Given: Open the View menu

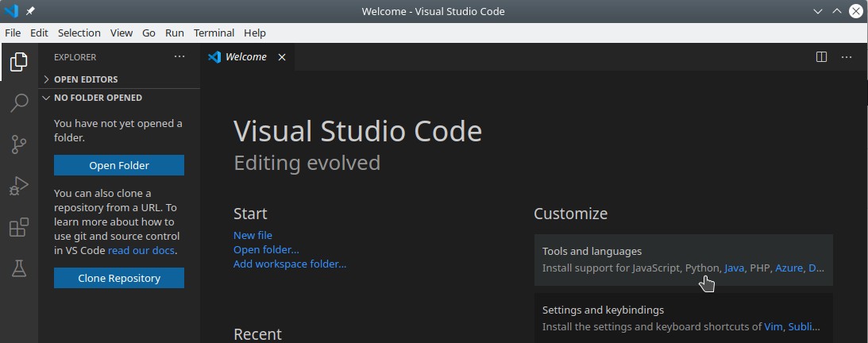Looking at the screenshot, I should click(x=122, y=33).
